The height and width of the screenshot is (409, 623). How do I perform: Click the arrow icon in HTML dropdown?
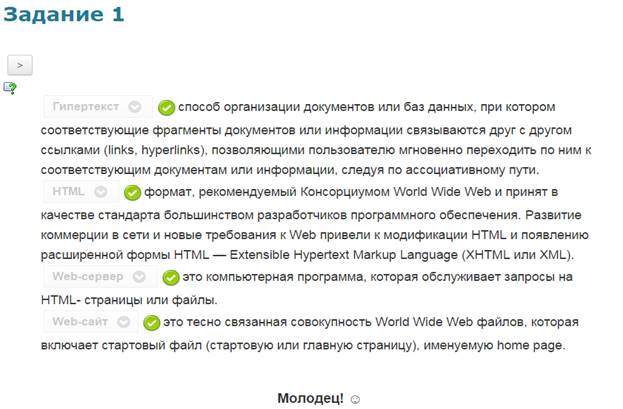(x=101, y=192)
